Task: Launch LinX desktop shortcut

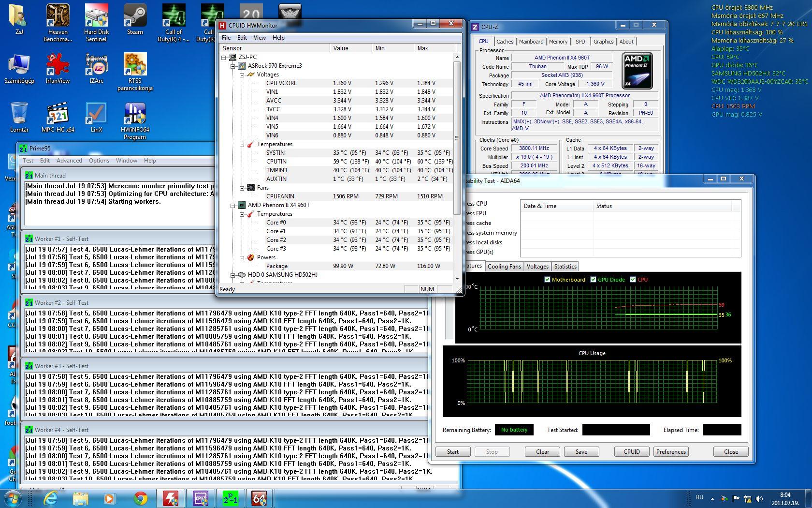Action: click(x=96, y=117)
